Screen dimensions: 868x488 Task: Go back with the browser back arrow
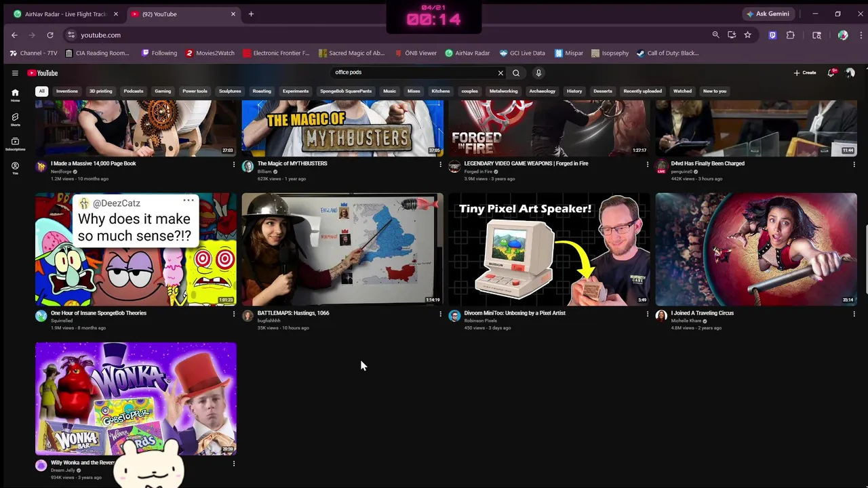(14, 35)
